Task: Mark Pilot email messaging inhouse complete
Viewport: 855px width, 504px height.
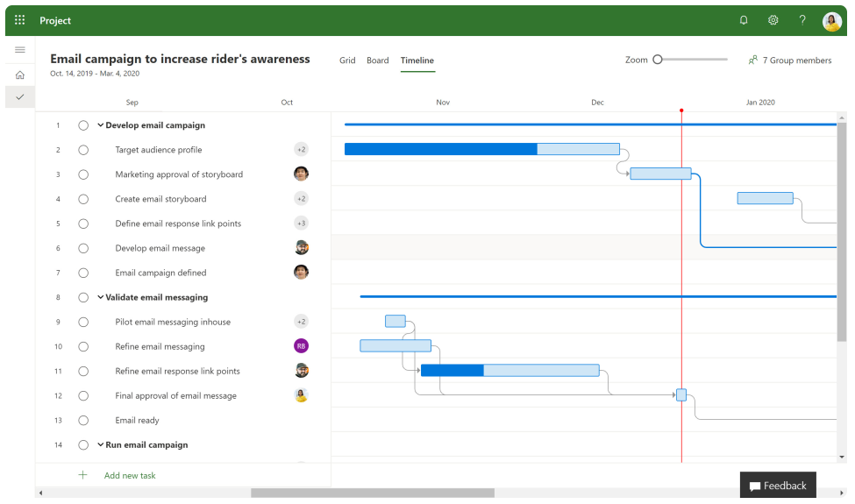Action: tap(83, 322)
